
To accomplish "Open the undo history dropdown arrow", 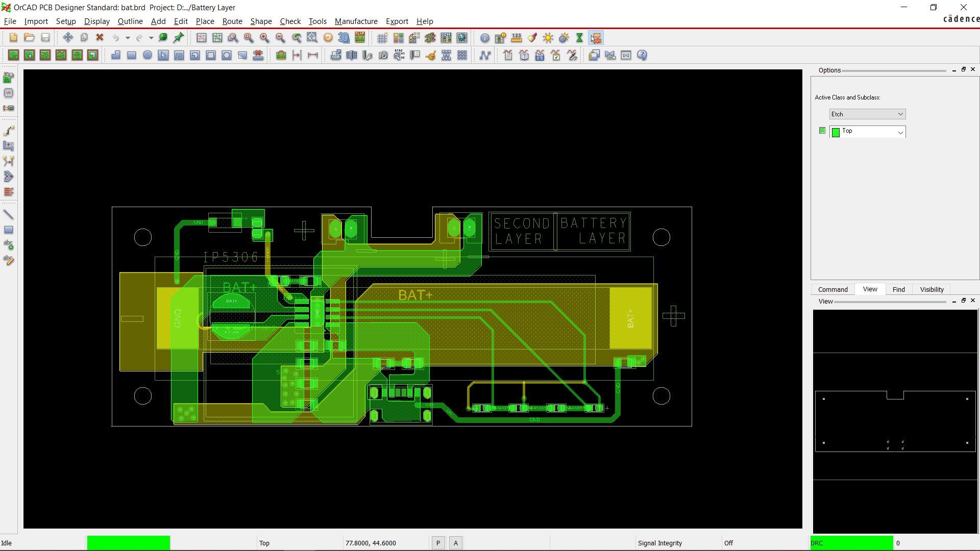I will (128, 38).
